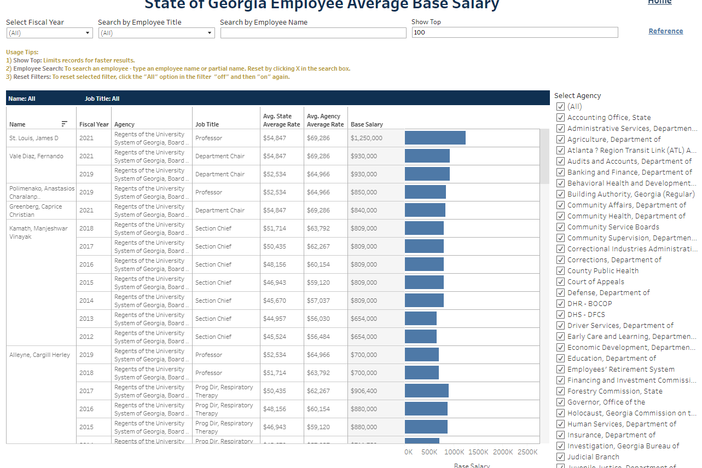Toggle DHR - BOCOP checkbox
This screenshot has width=702, height=468.
560,303
